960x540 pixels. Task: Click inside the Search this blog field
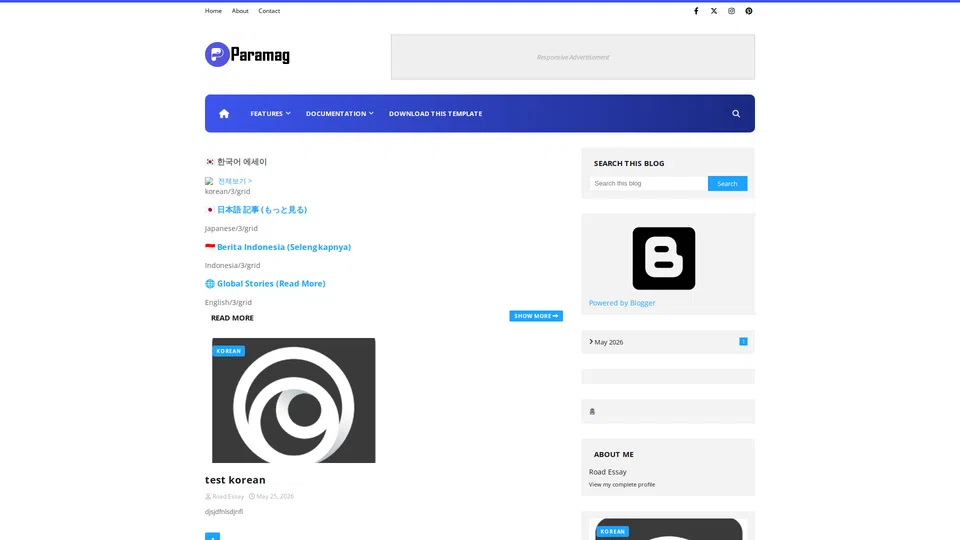click(x=648, y=184)
